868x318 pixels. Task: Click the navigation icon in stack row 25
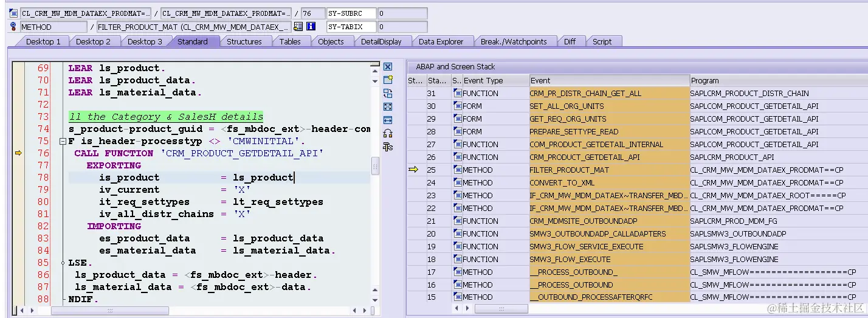click(x=457, y=170)
